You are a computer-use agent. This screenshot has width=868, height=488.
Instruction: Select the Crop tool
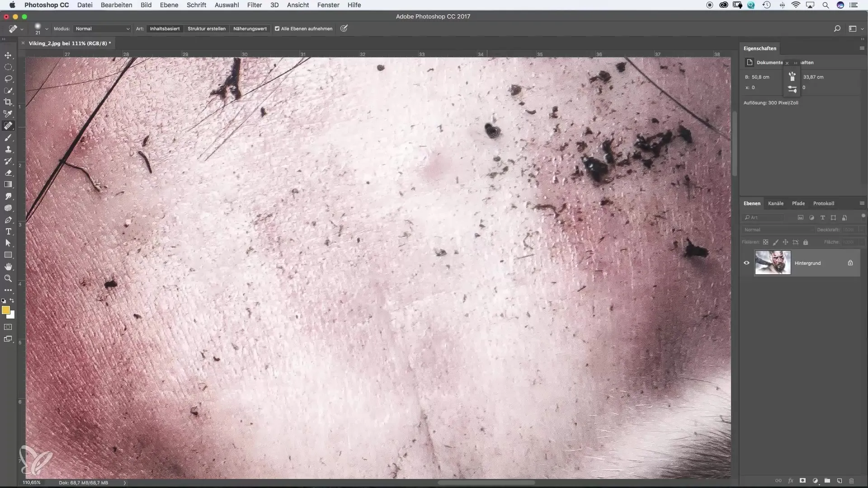(x=8, y=102)
